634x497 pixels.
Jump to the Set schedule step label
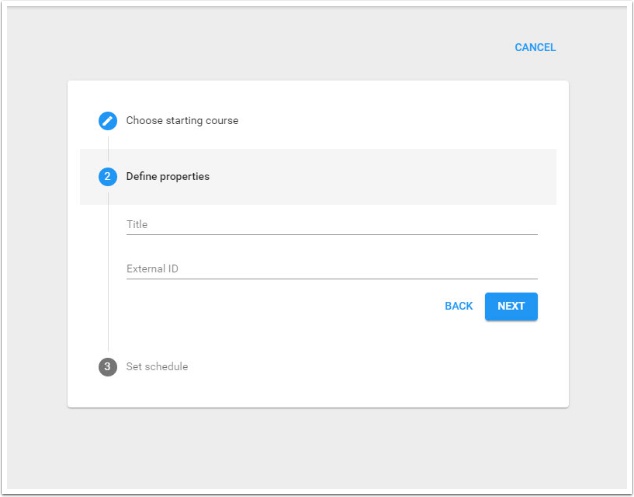pyautogui.click(x=157, y=366)
